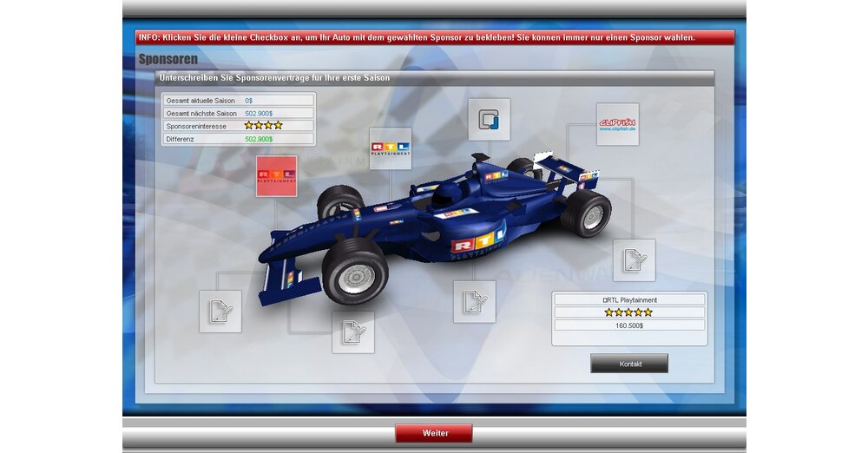Click the 160.500$ sponsor offer value
This screenshot has width=868, height=453.
[629, 325]
